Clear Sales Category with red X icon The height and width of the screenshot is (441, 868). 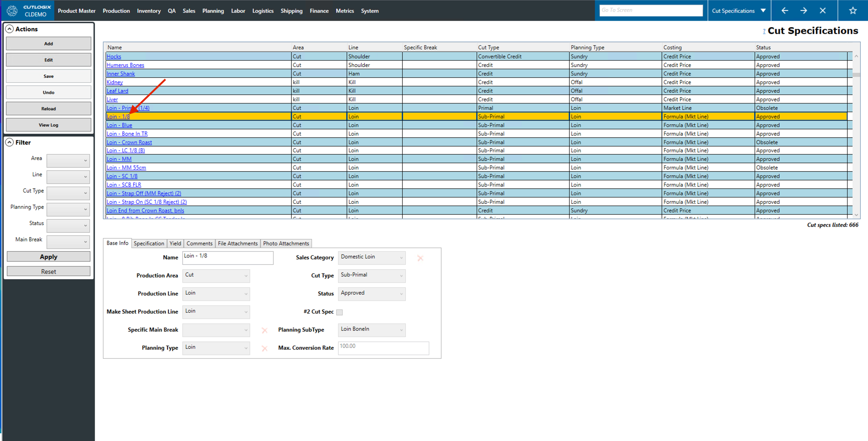click(x=420, y=258)
